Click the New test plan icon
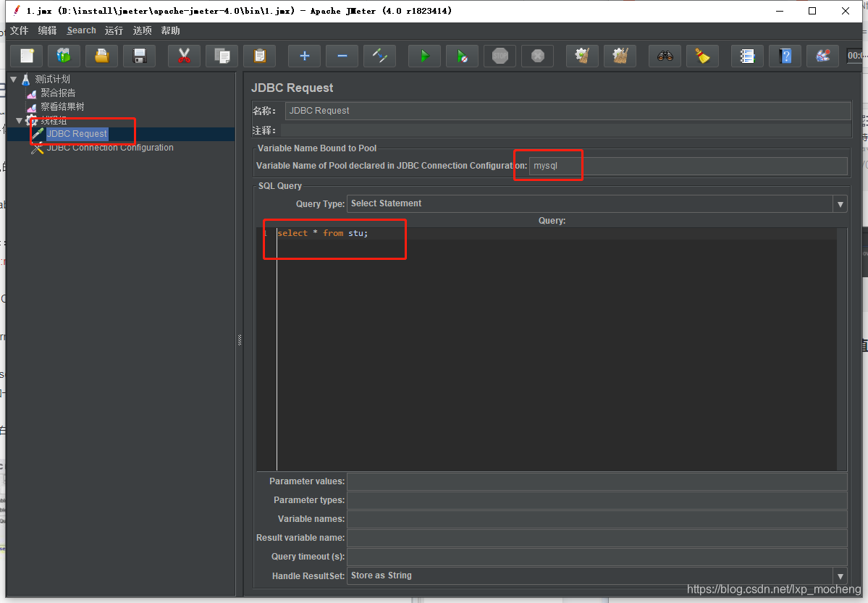This screenshot has height=603, width=868. pos(27,56)
